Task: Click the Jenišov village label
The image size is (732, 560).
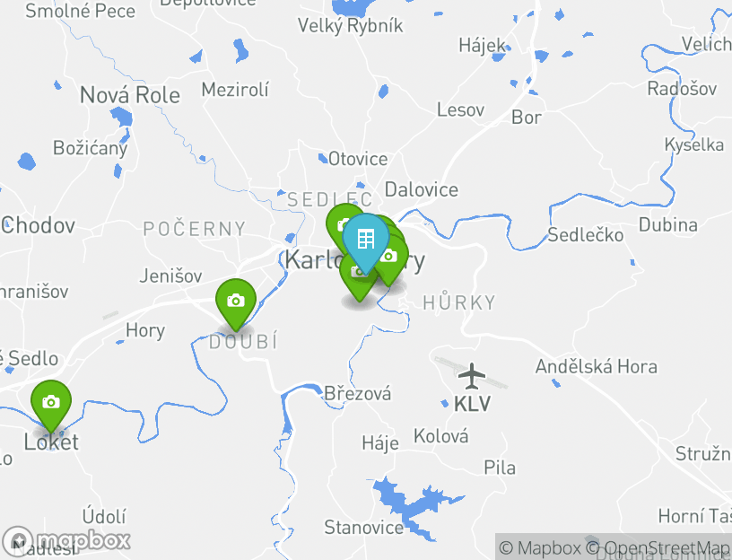Action: pos(170,276)
